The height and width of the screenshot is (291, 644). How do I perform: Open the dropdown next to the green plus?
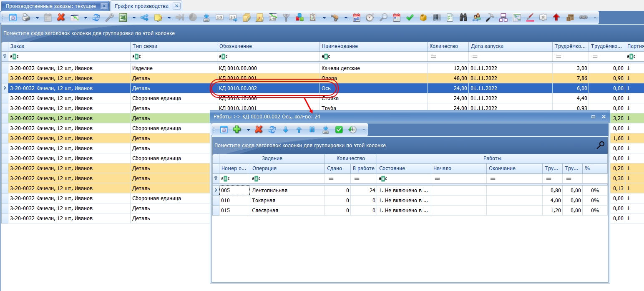[248, 130]
